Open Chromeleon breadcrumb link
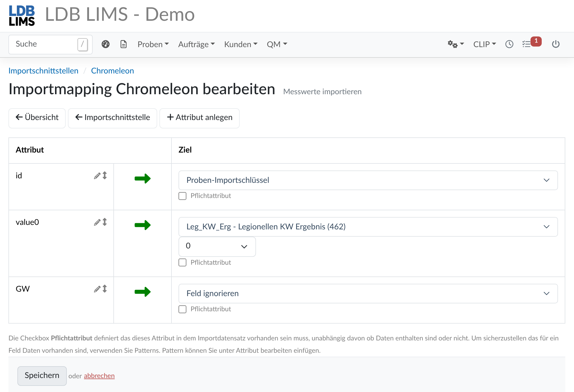Image resolution: width=574 pixels, height=392 pixels. (x=113, y=71)
